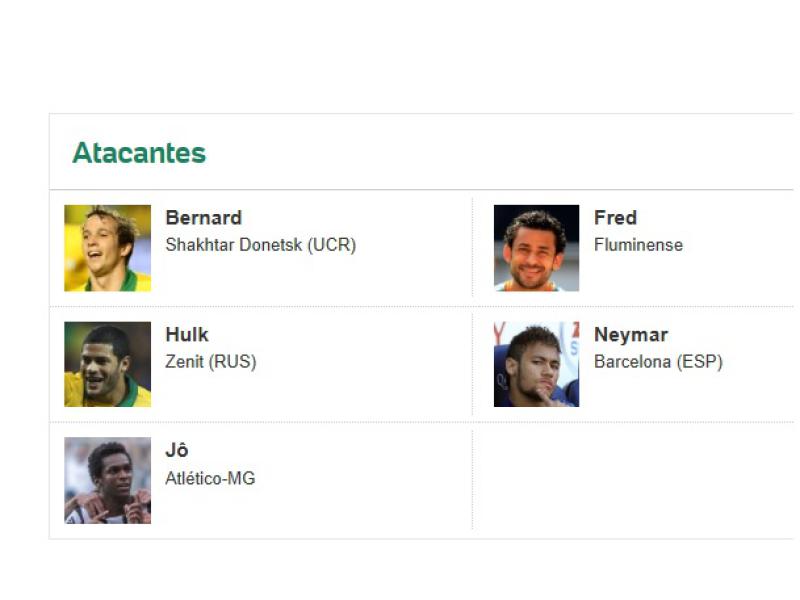Click the Fluminense club label

point(638,245)
